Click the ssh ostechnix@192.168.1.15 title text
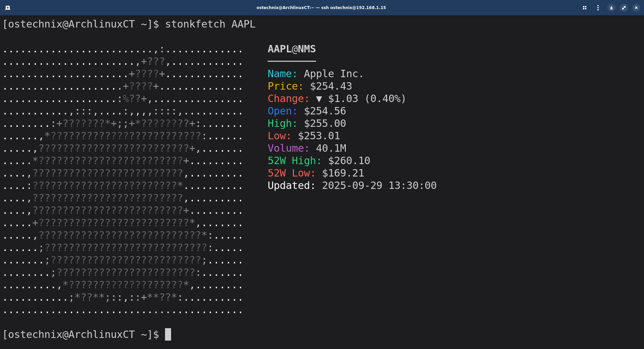 click(353, 7)
